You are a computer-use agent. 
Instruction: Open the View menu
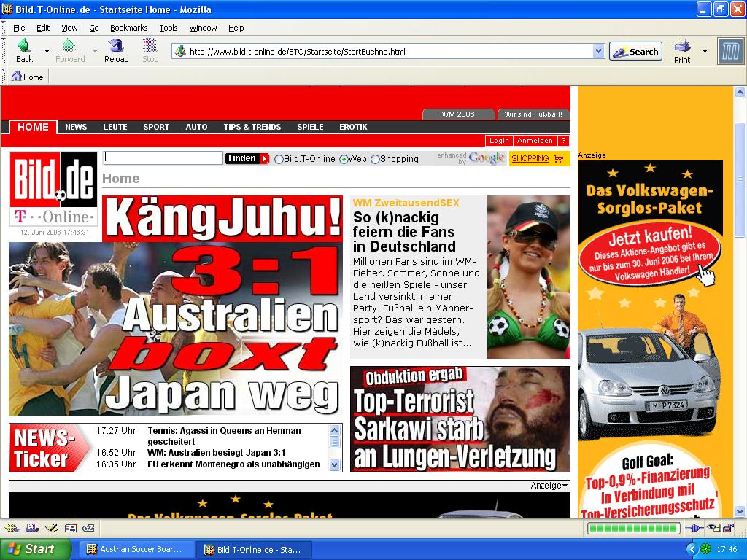69,28
